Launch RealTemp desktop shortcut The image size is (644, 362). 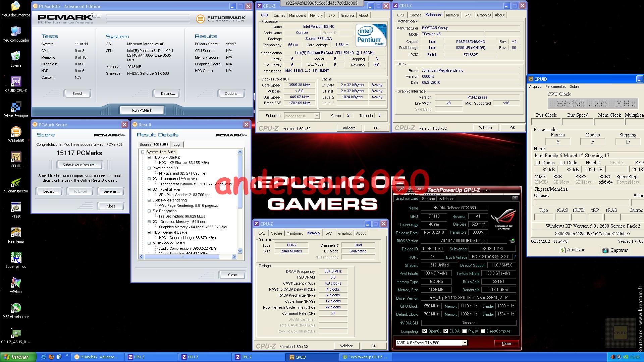pyautogui.click(x=16, y=235)
